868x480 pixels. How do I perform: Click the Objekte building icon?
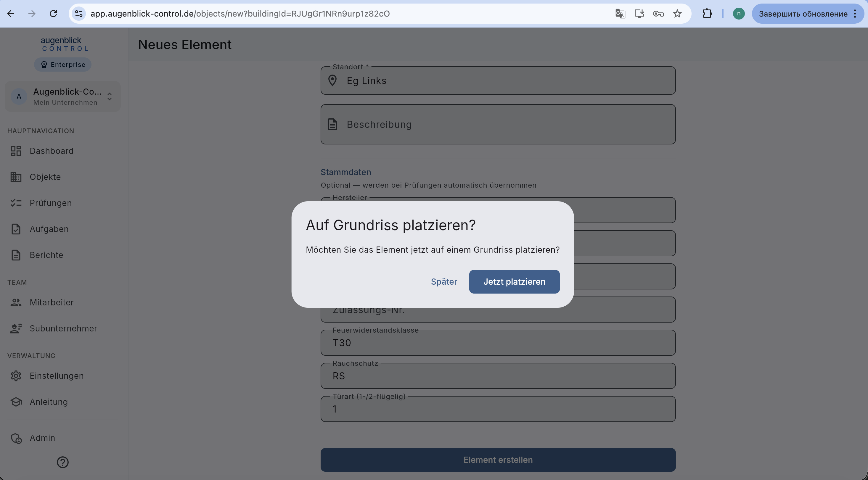point(16,177)
